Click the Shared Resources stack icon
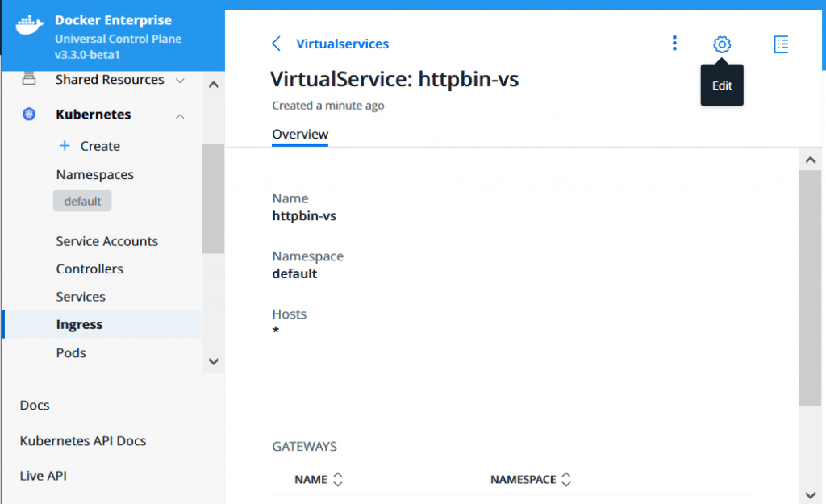 click(29, 79)
